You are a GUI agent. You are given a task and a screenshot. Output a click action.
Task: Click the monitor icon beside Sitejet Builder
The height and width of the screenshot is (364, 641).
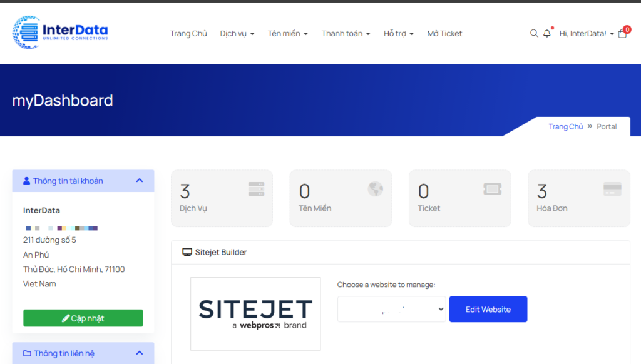point(187,252)
